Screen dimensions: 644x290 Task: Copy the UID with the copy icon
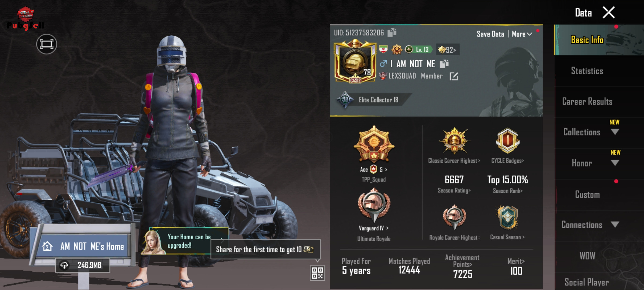point(392,32)
